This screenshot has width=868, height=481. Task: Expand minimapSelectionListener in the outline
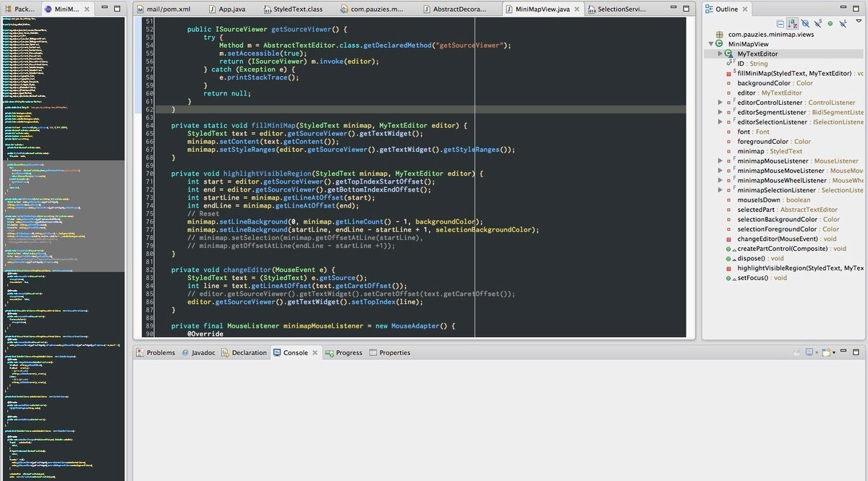coord(720,190)
